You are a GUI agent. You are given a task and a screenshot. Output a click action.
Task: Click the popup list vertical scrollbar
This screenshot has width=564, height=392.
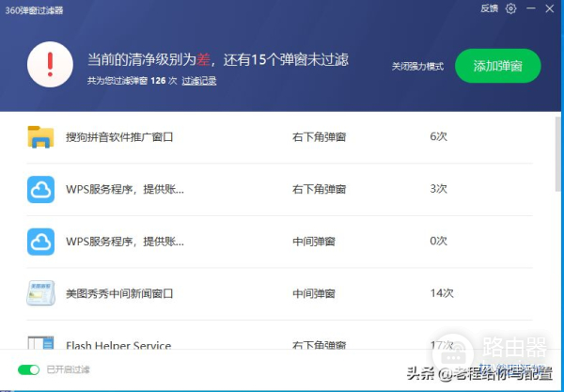tap(557, 155)
